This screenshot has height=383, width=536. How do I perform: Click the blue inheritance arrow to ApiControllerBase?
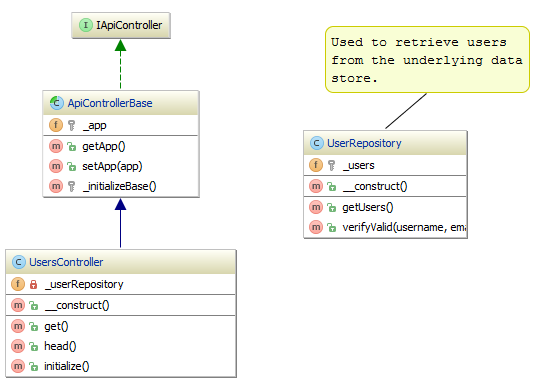[120, 223]
